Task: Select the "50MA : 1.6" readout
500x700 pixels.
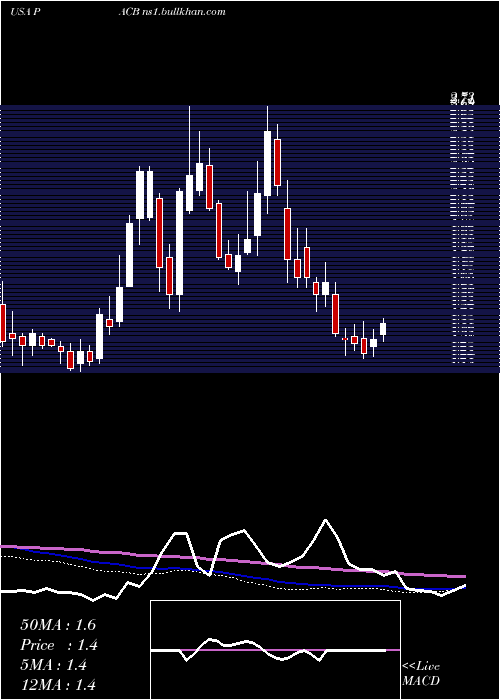Action: coord(58,625)
